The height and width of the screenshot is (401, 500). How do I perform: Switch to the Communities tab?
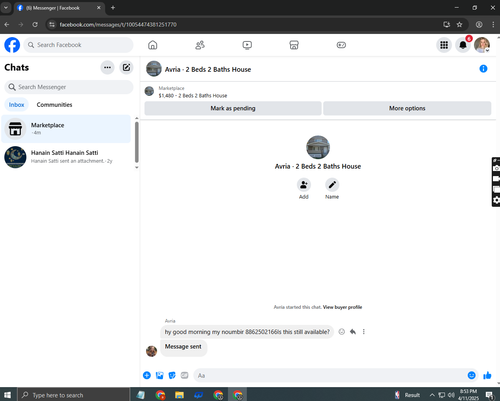point(54,105)
